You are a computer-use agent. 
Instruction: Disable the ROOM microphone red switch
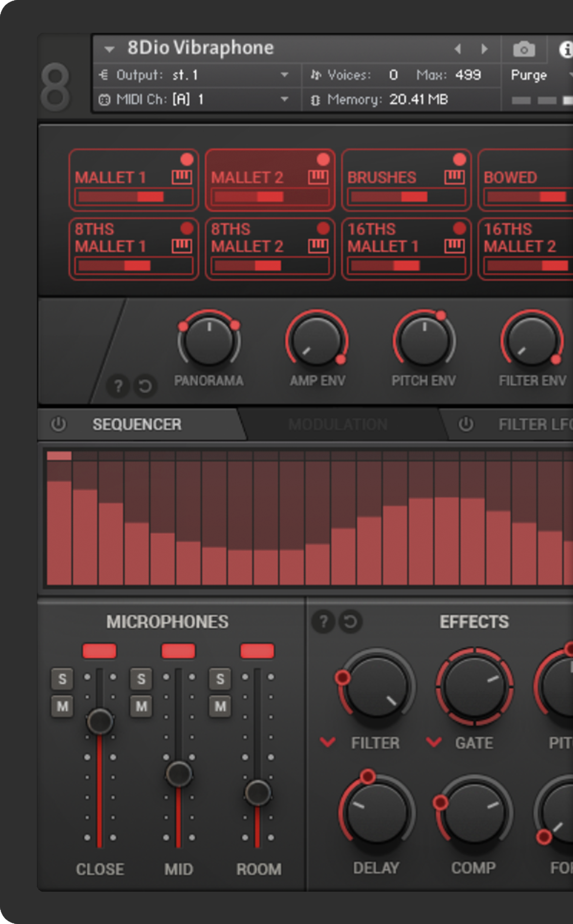pyautogui.click(x=257, y=651)
